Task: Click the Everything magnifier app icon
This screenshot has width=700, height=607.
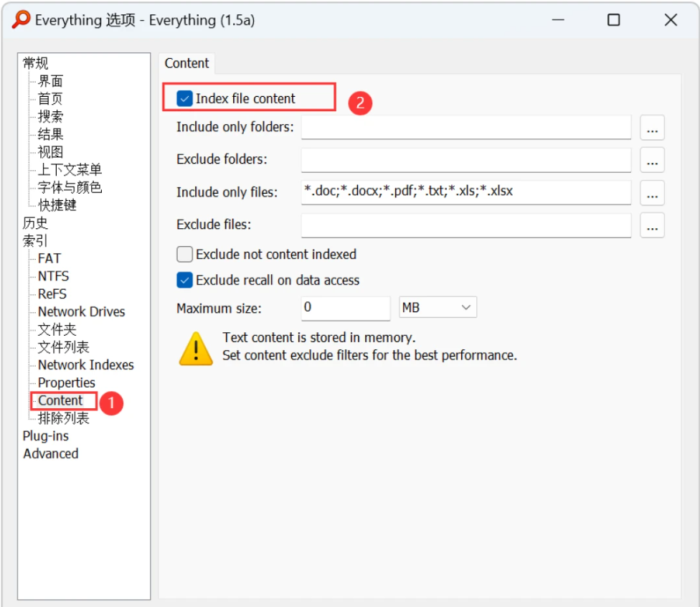Action: coord(21,19)
